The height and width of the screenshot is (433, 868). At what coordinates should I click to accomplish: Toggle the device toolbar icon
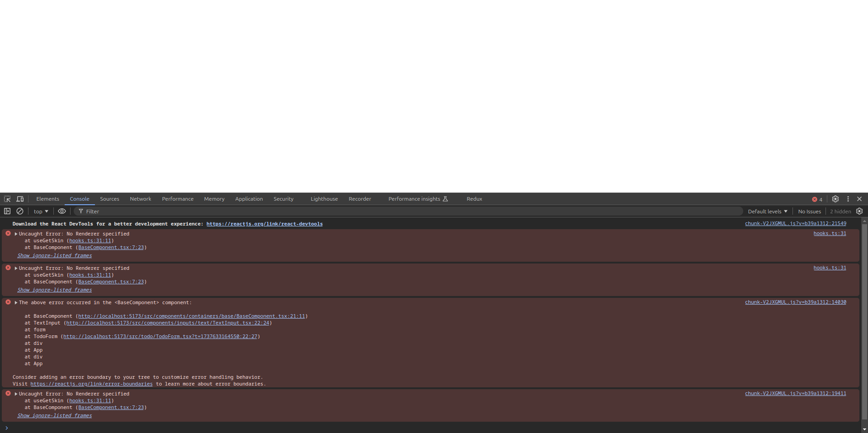20,199
